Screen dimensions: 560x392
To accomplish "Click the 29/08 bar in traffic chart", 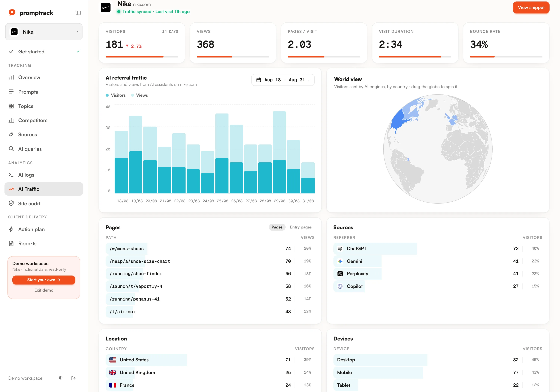I will click(x=279, y=153).
